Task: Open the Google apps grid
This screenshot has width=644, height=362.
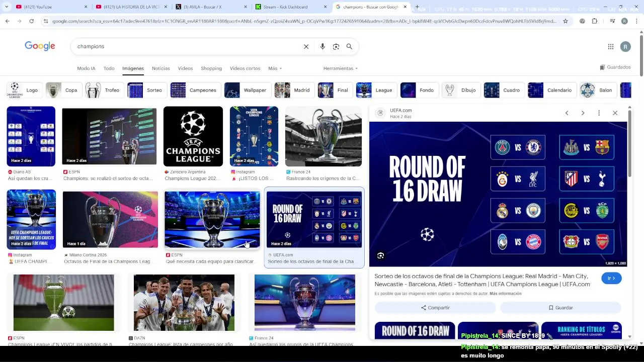Action: [x=611, y=47]
